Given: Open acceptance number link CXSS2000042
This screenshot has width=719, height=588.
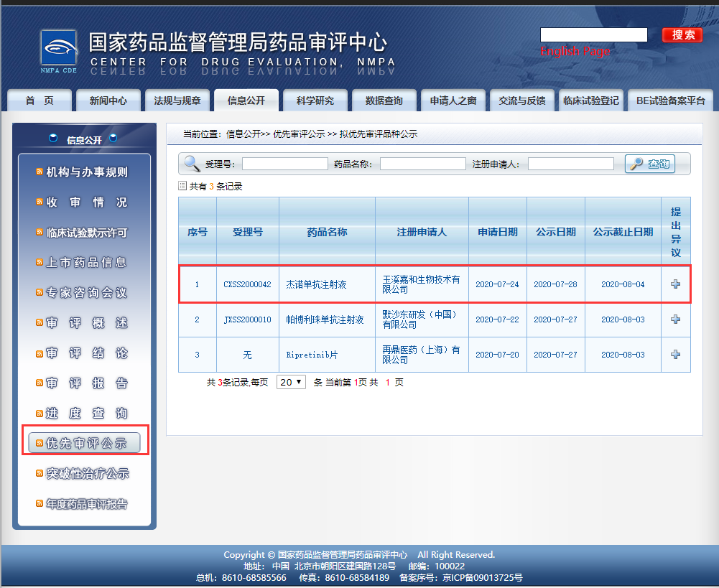Looking at the screenshot, I should click(x=247, y=284).
